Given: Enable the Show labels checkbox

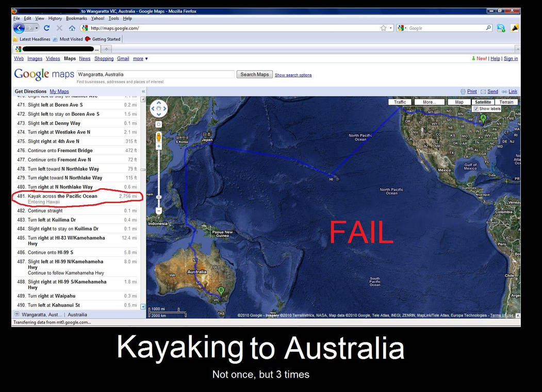Looking at the screenshot, I should point(477,108).
